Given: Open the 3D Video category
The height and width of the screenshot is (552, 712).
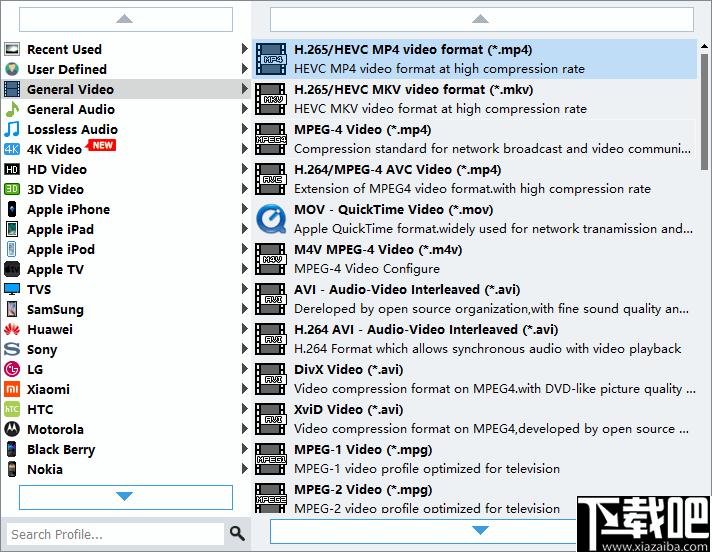Looking at the screenshot, I should (x=126, y=189).
